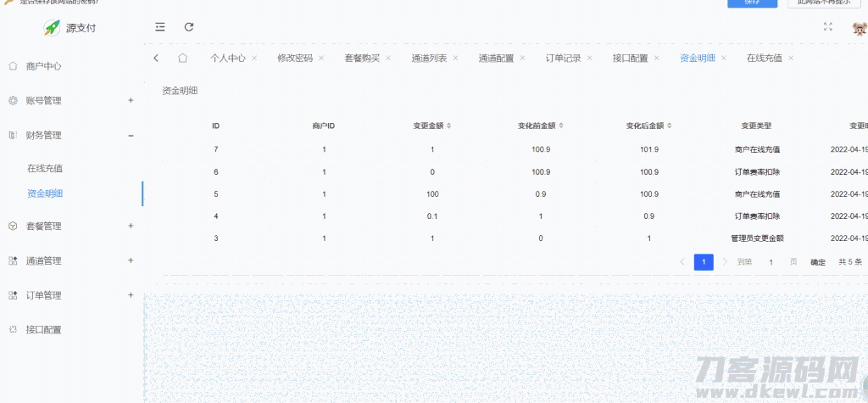868x403 pixels.
Task: Toggle the sidebar collapse menu icon
Action: pyautogui.click(x=160, y=26)
